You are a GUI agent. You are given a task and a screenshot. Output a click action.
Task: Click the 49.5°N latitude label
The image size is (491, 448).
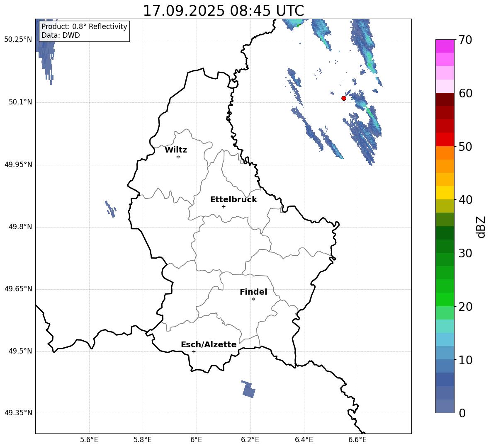tap(20, 351)
